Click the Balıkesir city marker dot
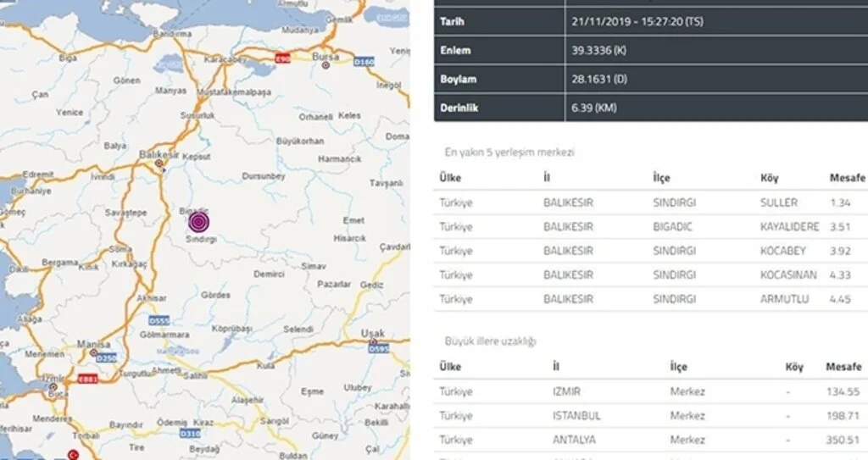The height and width of the screenshot is (460, 868). [159, 163]
